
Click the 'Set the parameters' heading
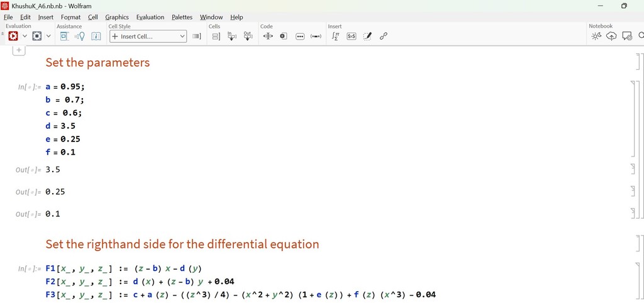point(97,63)
